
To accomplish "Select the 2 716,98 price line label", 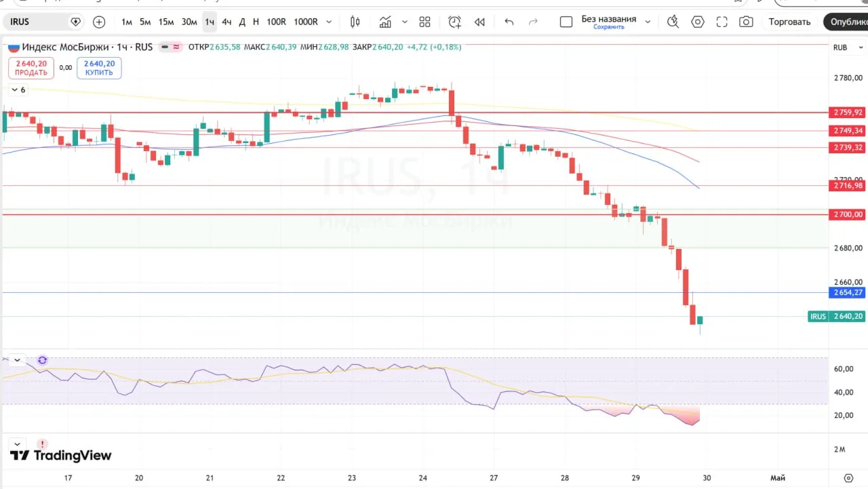I will pyautogui.click(x=847, y=185).
